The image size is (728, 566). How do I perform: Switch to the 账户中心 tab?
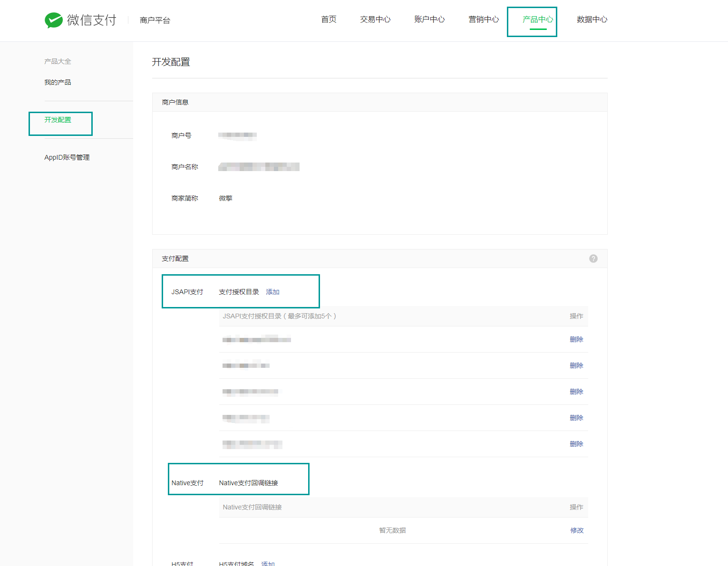(x=429, y=19)
